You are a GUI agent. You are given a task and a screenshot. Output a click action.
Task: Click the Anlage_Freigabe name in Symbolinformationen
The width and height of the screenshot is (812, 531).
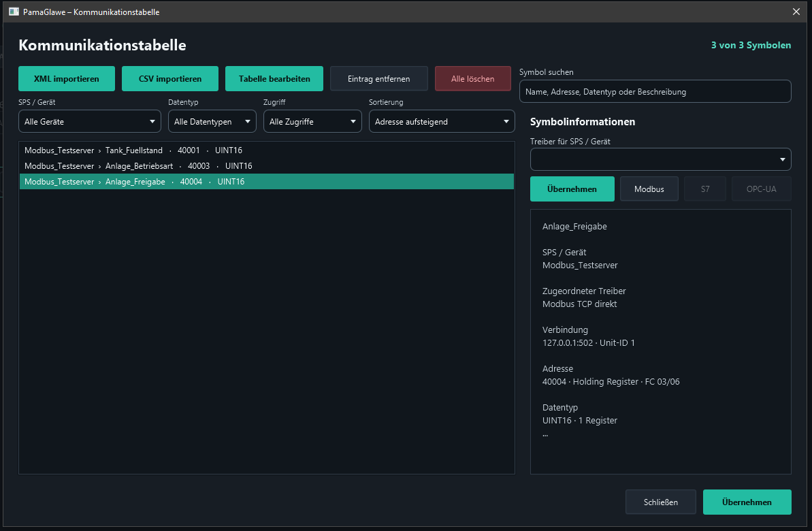pyautogui.click(x=574, y=227)
